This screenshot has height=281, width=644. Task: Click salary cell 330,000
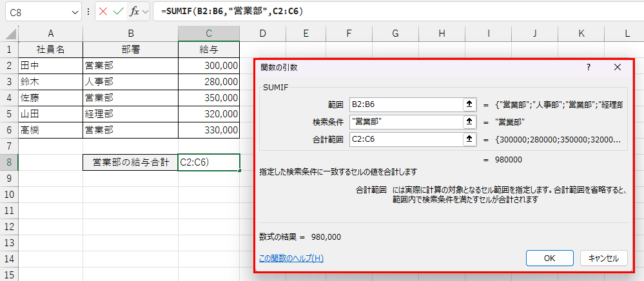(x=209, y=130)
